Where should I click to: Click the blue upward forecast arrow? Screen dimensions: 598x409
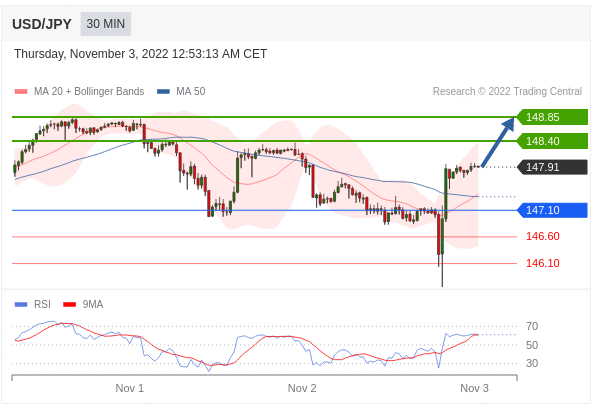pos(498,142)
